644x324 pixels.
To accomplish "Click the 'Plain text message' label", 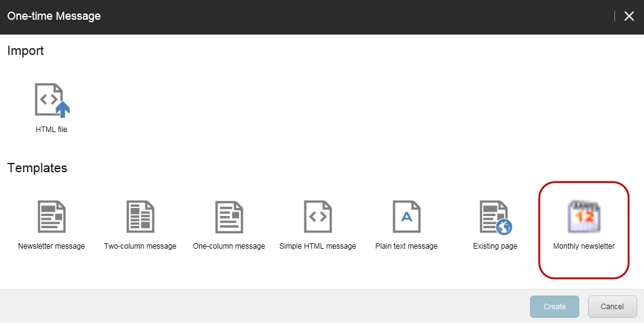I will coord(406,246).
